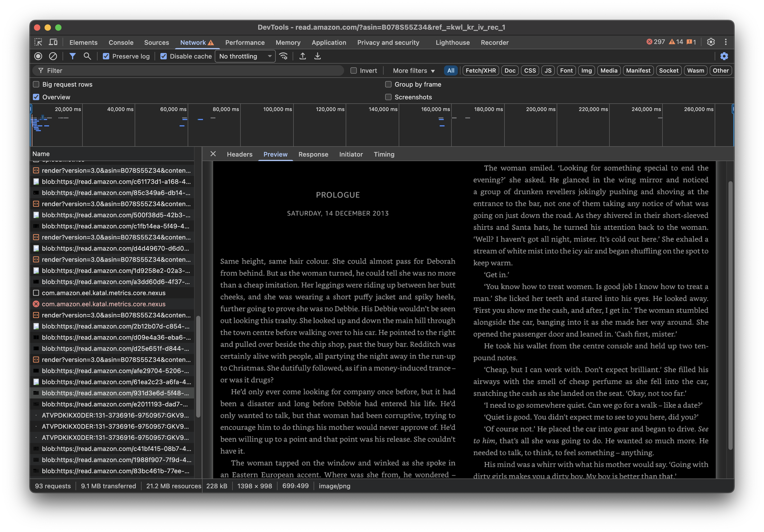Toggle device toolbar icon
The height and width of the screenshot is (532, 764).
coord(53,42)
